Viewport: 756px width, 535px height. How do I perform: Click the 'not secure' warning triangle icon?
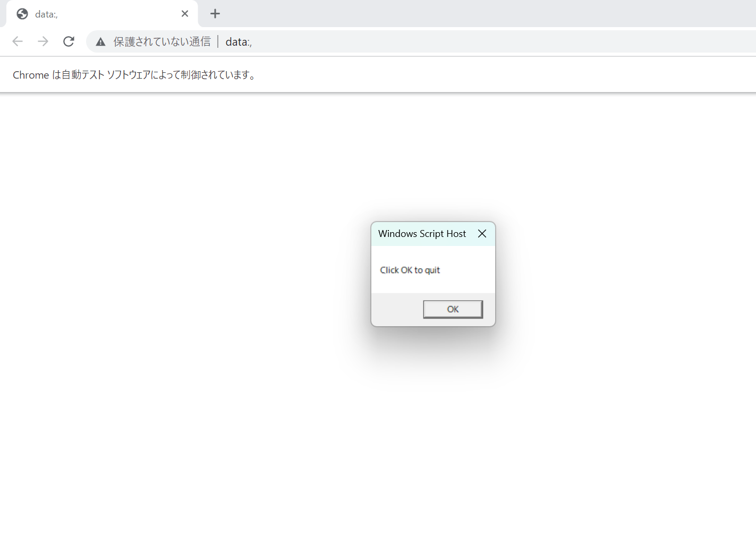(100, 41)
